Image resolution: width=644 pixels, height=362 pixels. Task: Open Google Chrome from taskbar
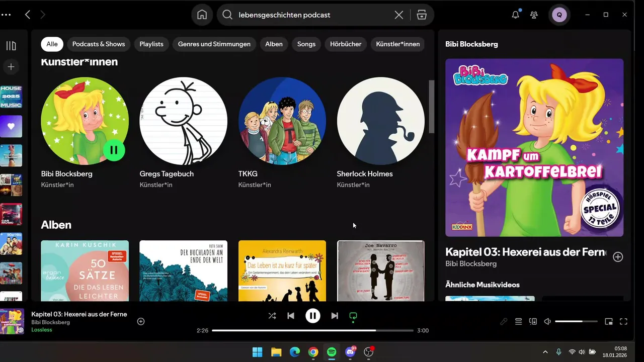[x=313, y=352]
